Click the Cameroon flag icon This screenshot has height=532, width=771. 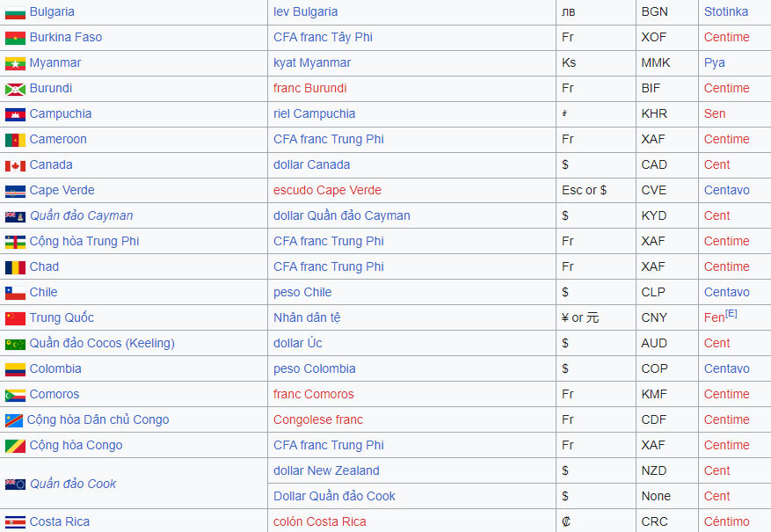coord(14,140)
